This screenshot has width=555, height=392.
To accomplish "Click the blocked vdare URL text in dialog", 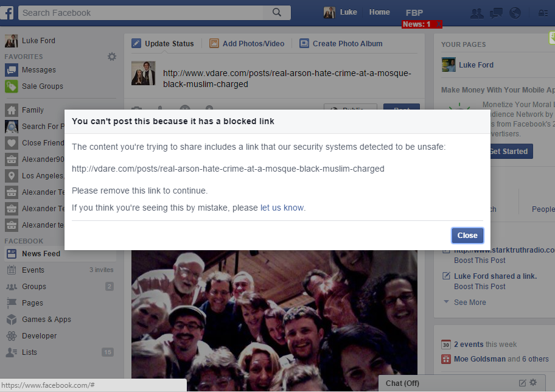I will click(228, 169).
